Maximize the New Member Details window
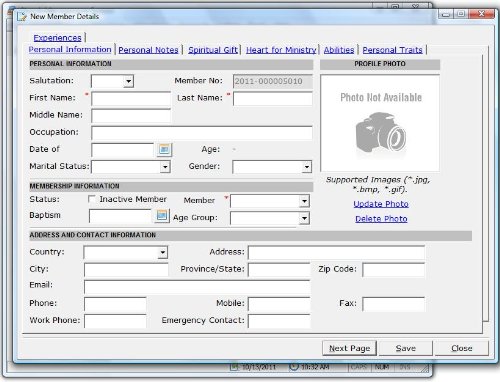 point(461,14)
